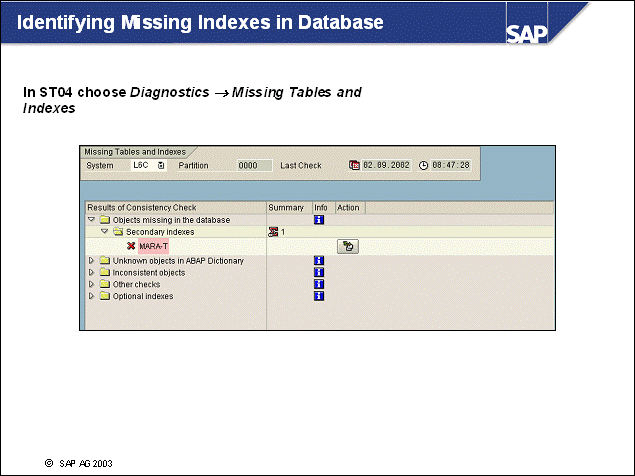Image resolution: width=635 pixels, height=476 pixels.
Task: Expand the Unknown objects in ABAP Dictionary node
Action: coord(92,260)
